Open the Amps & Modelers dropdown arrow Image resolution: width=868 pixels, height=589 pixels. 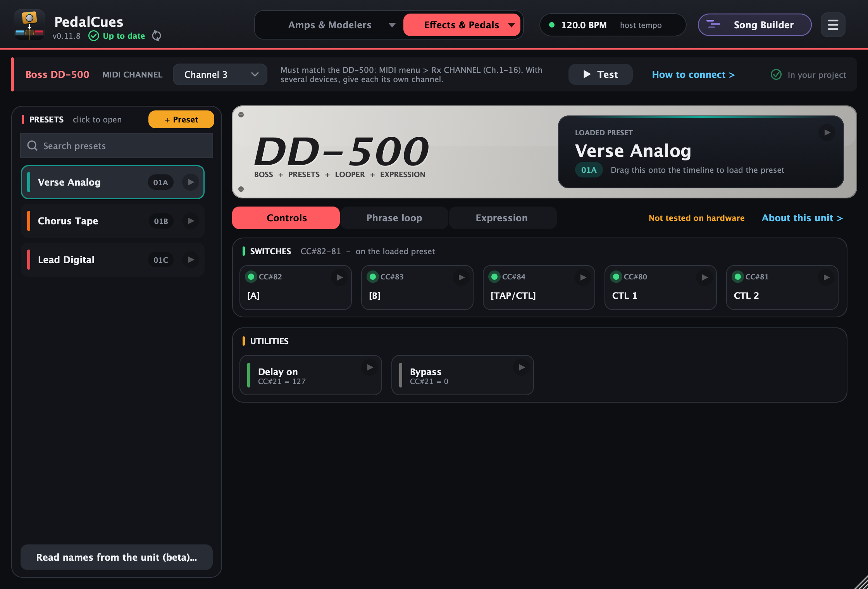(x=392, y=25)
